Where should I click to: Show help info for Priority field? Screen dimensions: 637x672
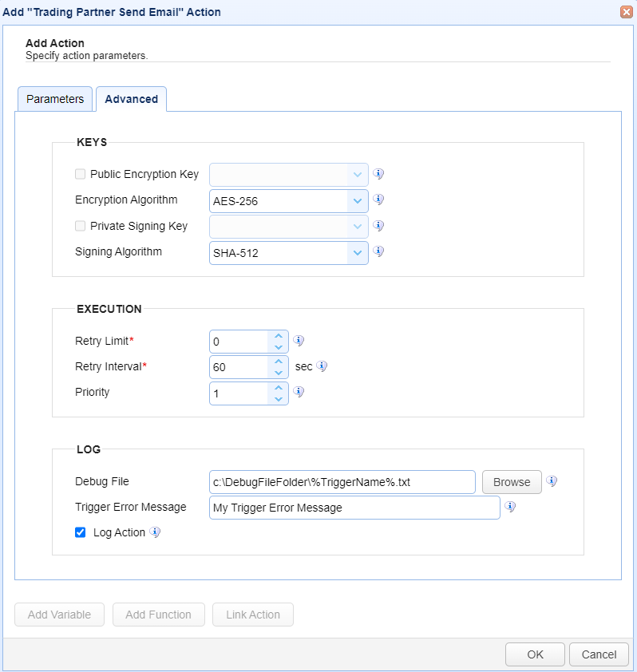coord(299,392)
